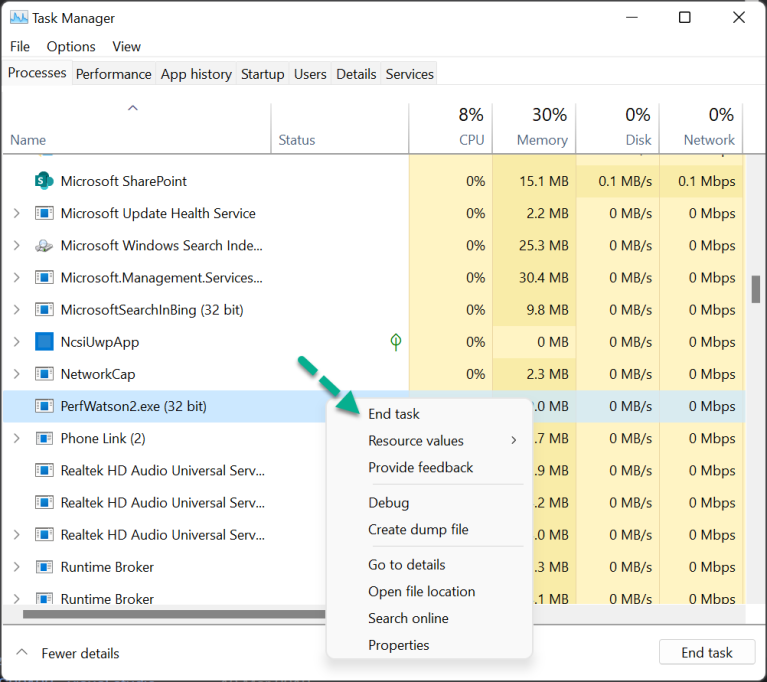Sort processes by the Memory column
Screen dimensions: 767x682
click(x=542, y=140)
